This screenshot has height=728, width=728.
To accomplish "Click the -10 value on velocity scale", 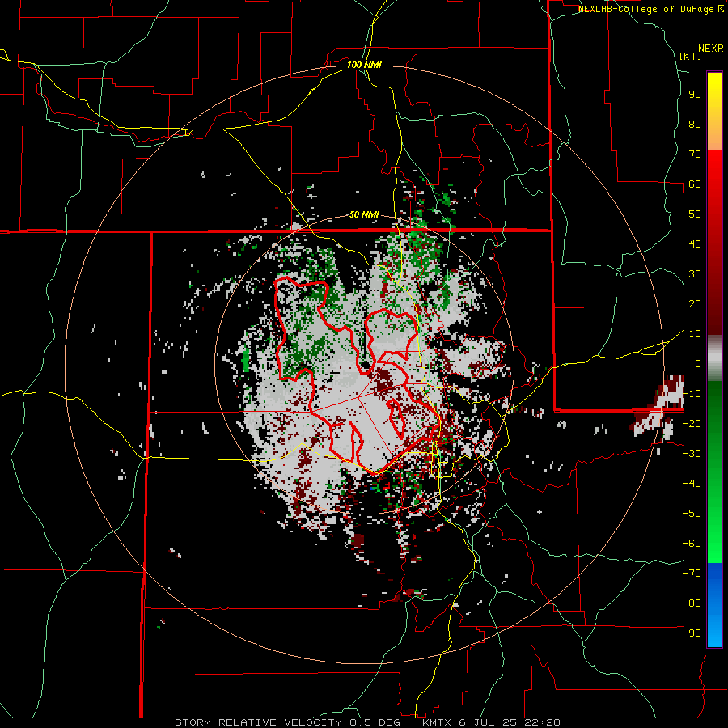I will click(692, 394).
